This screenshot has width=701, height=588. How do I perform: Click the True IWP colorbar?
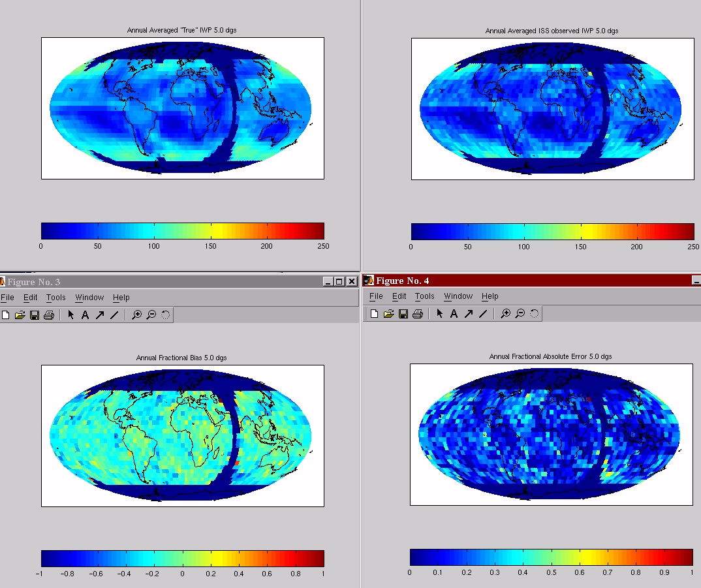182,231
